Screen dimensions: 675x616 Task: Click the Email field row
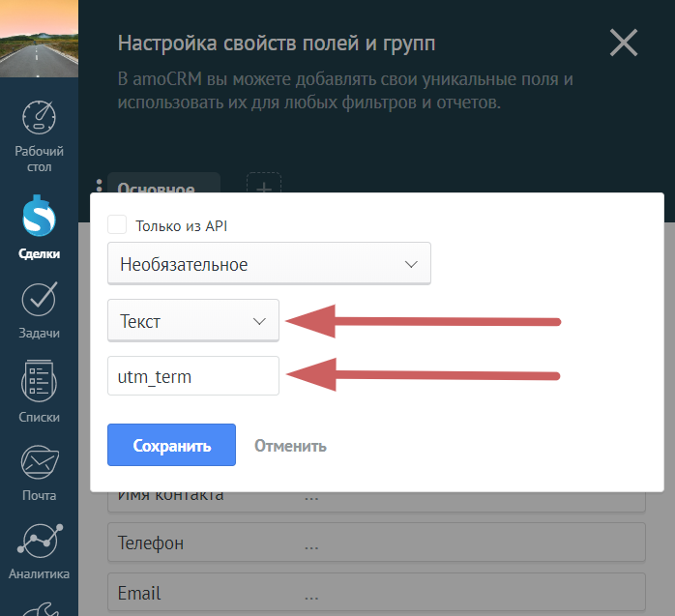(375, 593)
